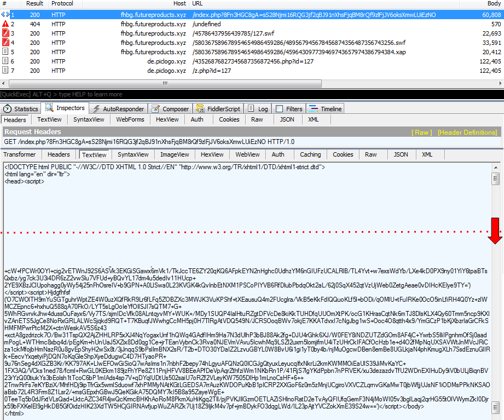Open response Cookies tab after Caching
The height and width of the screenshot is (420, 504).
pos(343,154)
